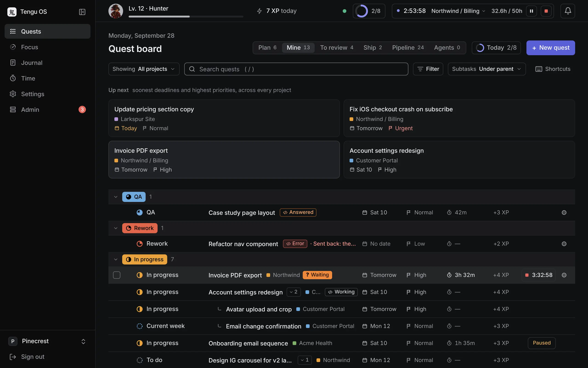Toggle the circle on Refactor nav component row
588x368 pixels.
tap(564, 244)
